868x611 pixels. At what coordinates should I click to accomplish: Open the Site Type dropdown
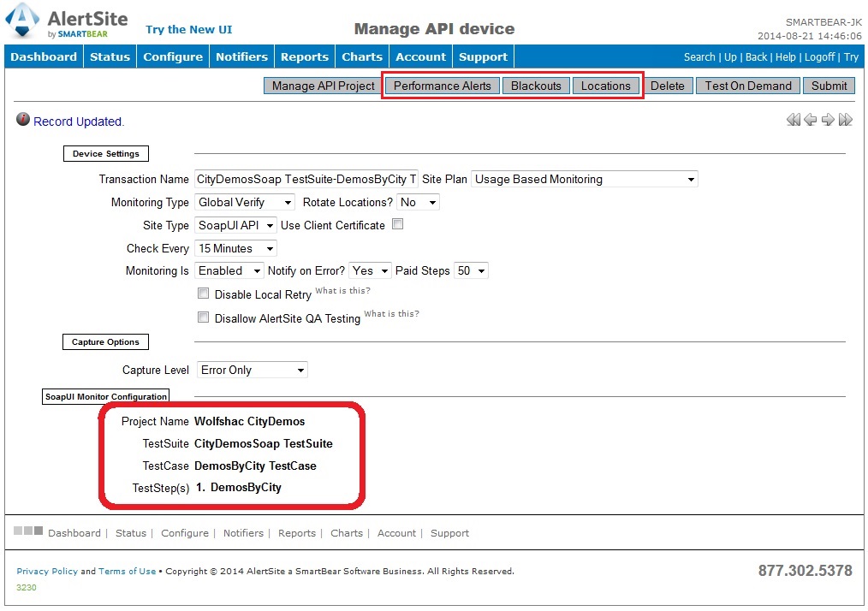(235, 225)
